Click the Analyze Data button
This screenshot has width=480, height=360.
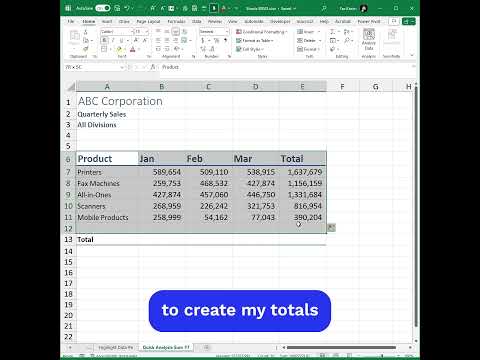[x=369, y=39]
